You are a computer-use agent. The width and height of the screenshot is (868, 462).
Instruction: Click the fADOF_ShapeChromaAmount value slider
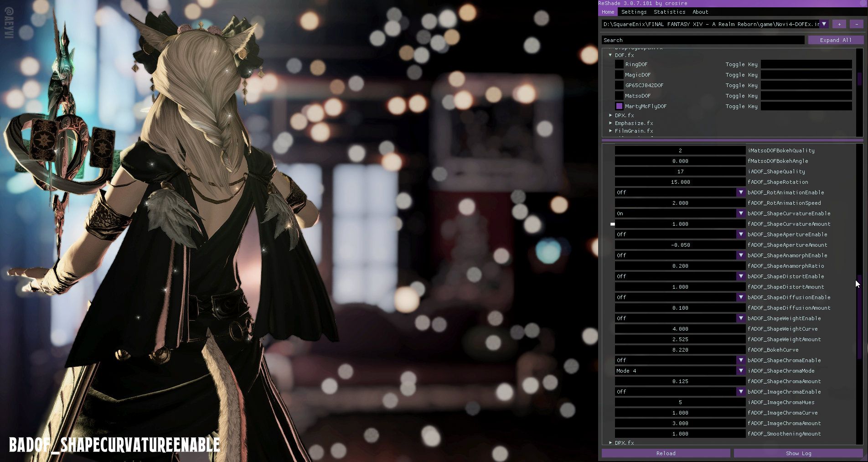coord(680,381)
